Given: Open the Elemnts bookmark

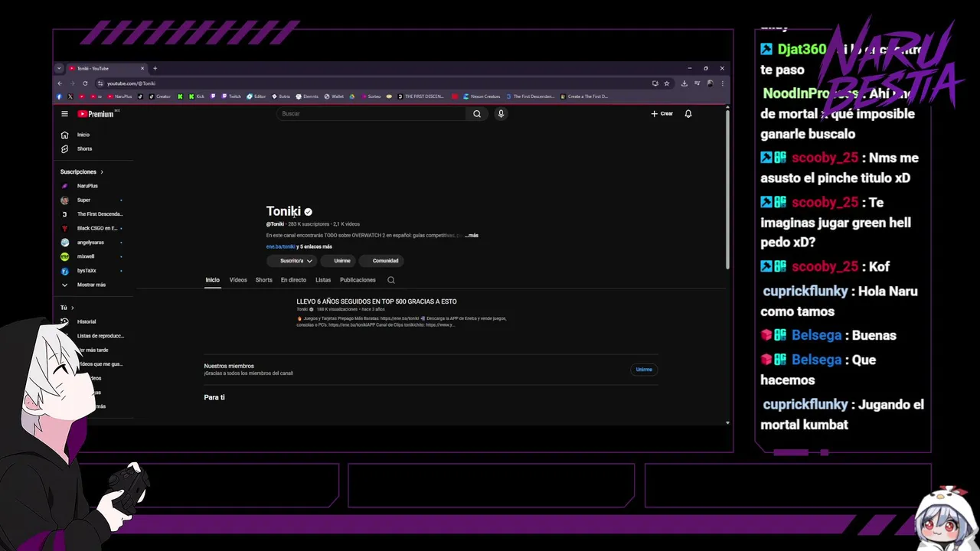Looking at the screenshot, I should (307, 96).
